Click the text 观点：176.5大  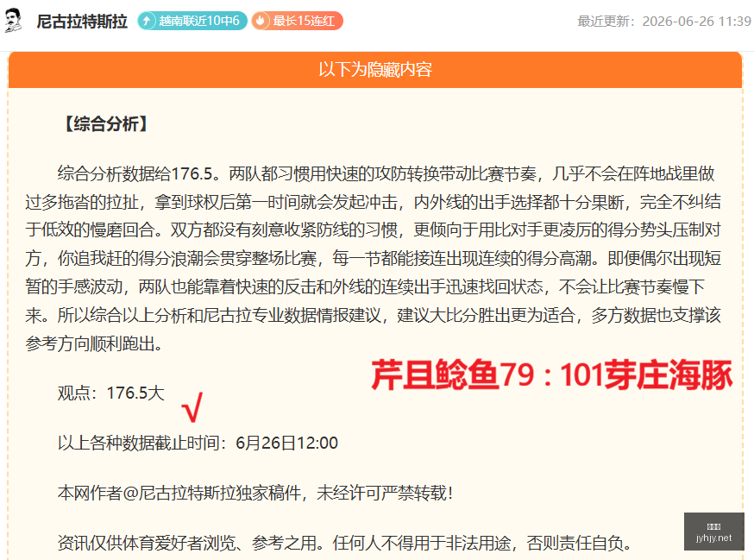111,393
